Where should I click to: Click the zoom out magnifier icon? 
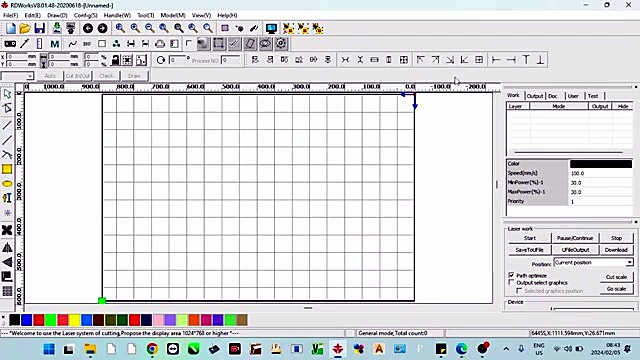coord(149,28)
